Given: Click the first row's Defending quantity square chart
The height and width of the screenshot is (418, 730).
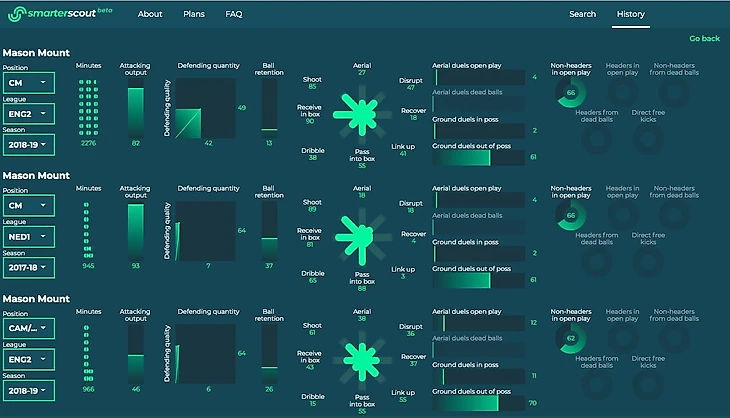Looking at the screenshot, I should point(205,108).
